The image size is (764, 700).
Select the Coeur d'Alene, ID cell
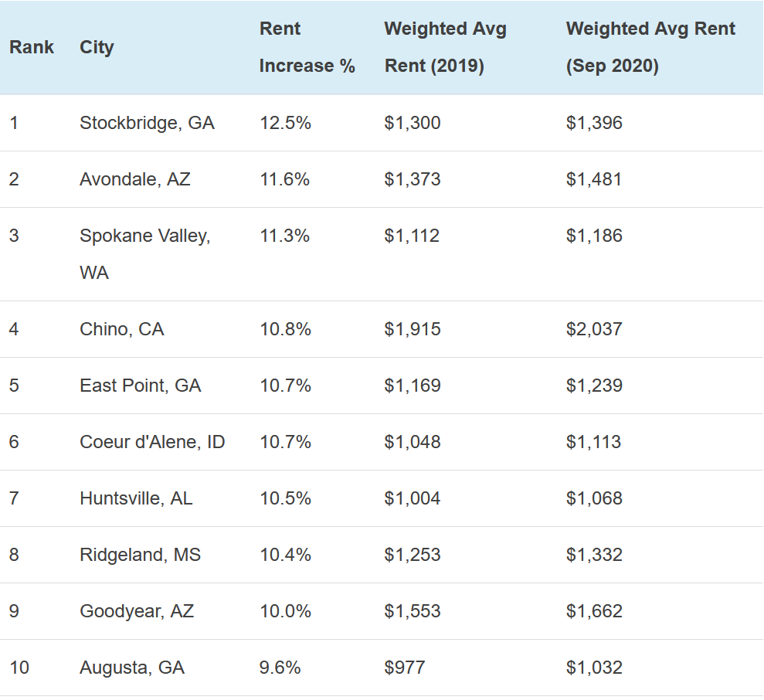(x=152, y=442)
